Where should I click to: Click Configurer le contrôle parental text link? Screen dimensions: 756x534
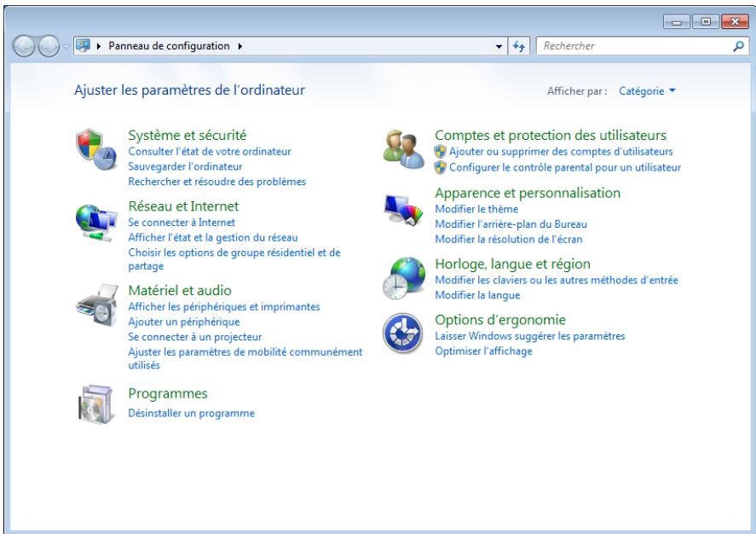click(x=565, y=167)
